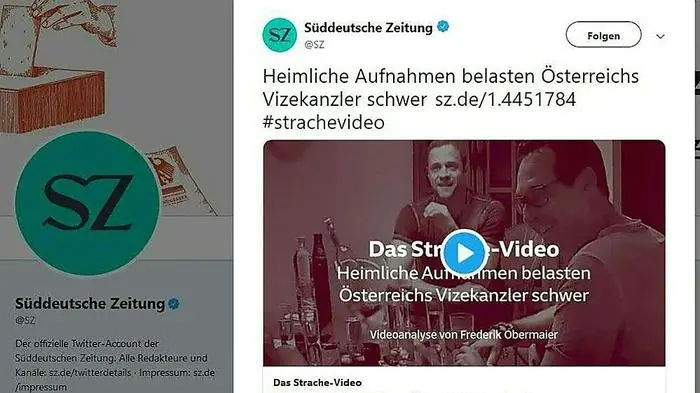700x393 pixels.
Task: Click the Folgen button
Action: [x=603, y=35]
